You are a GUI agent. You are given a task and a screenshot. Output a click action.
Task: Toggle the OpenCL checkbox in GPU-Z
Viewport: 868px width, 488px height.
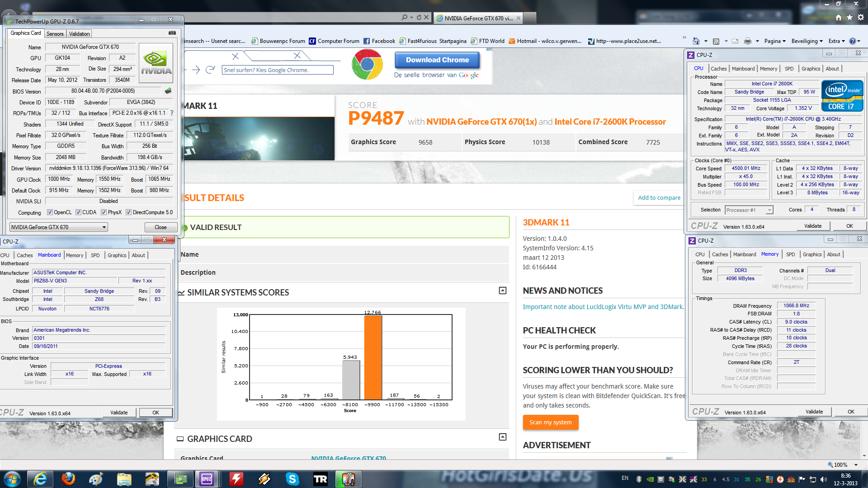tap(50, 212)
